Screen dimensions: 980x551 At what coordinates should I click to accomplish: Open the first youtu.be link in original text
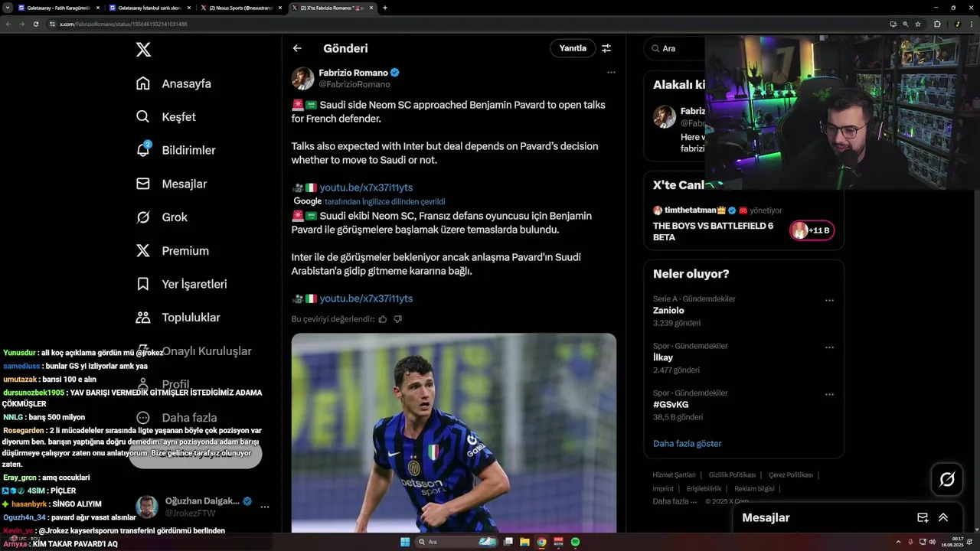(366, 187)
